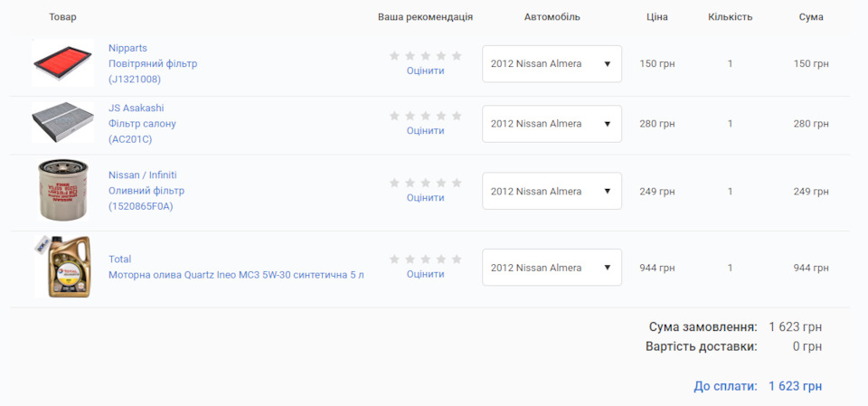Screen dimensions: 868x406
Task: View red air filter thumbnail image
Action: coord(62,62)
